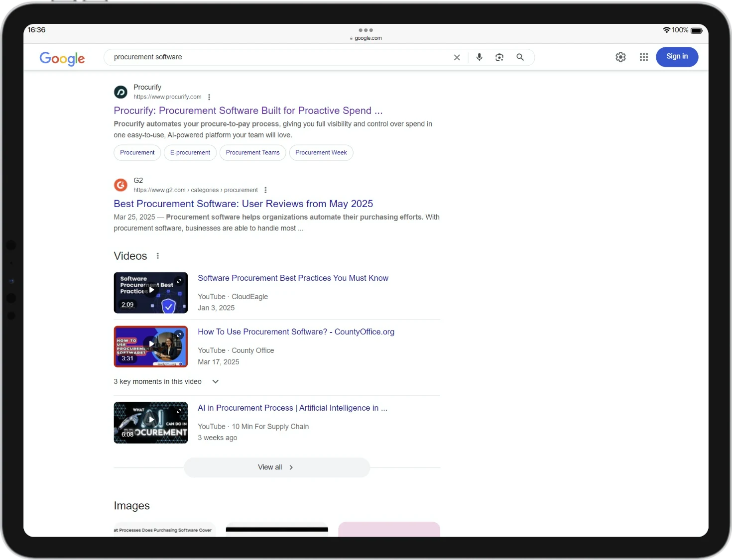The width and height of the screenshot is (732, 560).
Task: Play How To Use Procurement Software thumbnail
Action: (x=151, y=346)
